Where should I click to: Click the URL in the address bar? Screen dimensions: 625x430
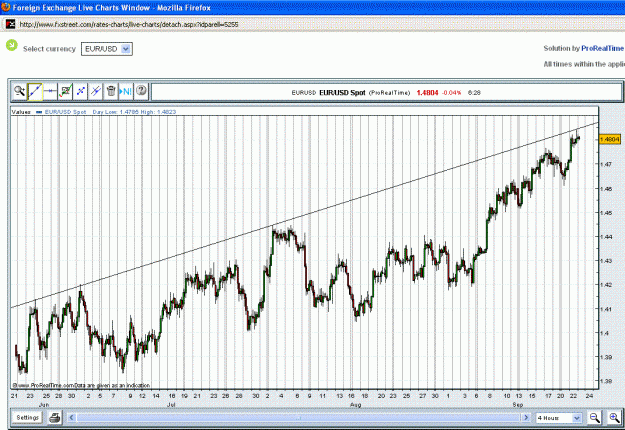pos(129,24)
